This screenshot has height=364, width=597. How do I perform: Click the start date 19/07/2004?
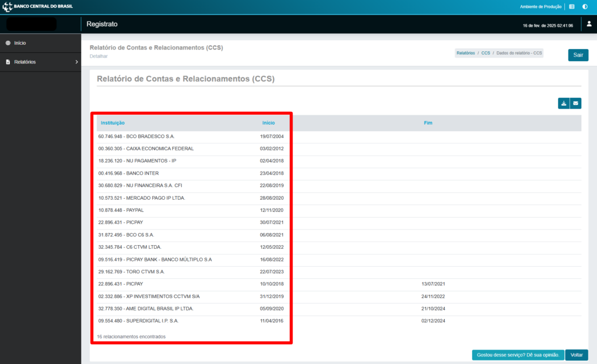(272, 136)
